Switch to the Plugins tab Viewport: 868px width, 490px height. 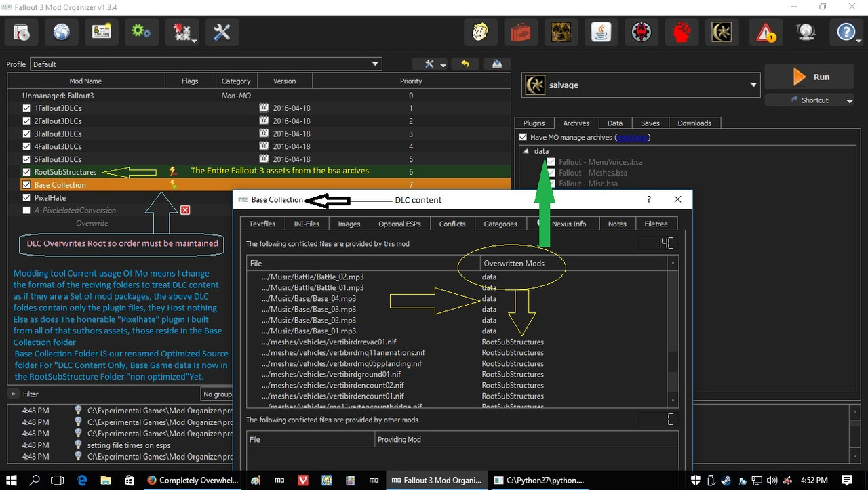click(x=534, y=123)
